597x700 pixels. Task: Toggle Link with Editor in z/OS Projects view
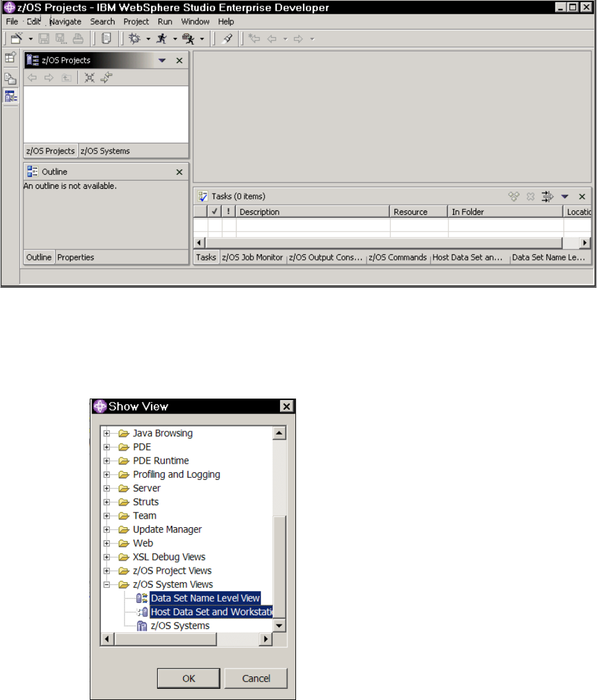[x=107, y=77]
